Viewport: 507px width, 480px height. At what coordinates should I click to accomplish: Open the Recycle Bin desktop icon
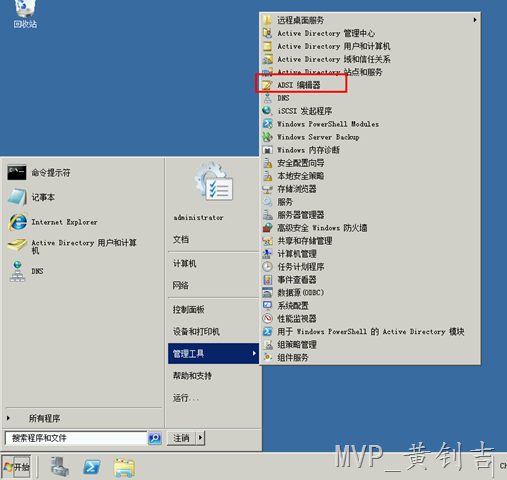click(x=25, y=13)
